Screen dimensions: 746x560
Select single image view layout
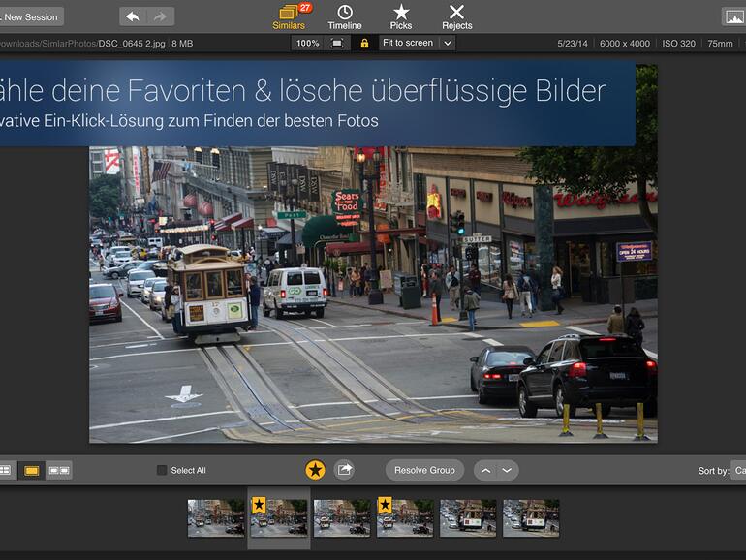point(31,470)
